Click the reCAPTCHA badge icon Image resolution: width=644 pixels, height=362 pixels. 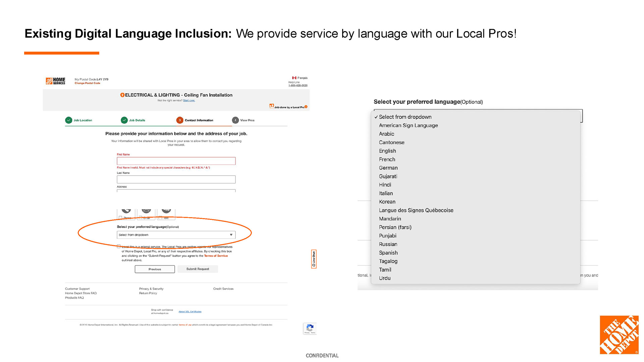(x=310, y=328)
